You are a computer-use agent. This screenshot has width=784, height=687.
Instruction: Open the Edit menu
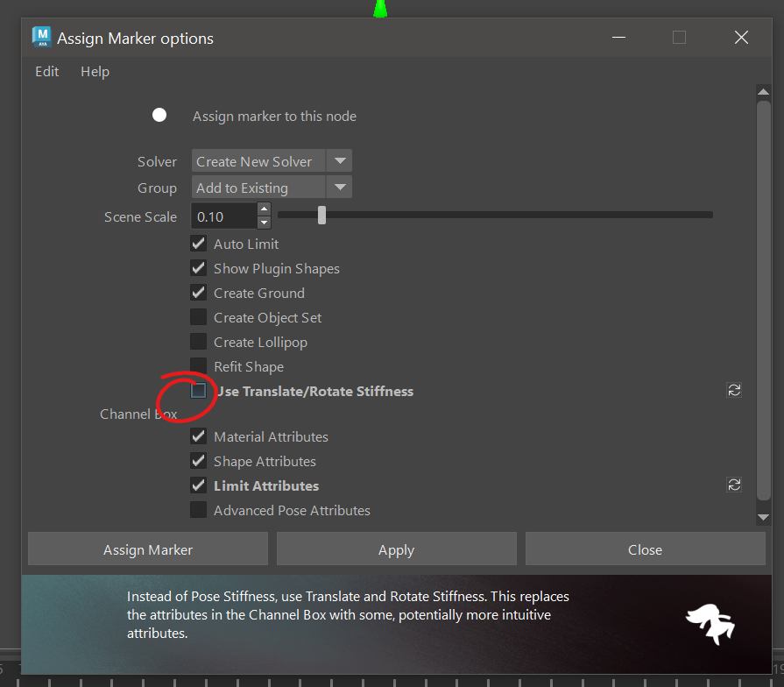coord(47,72)
